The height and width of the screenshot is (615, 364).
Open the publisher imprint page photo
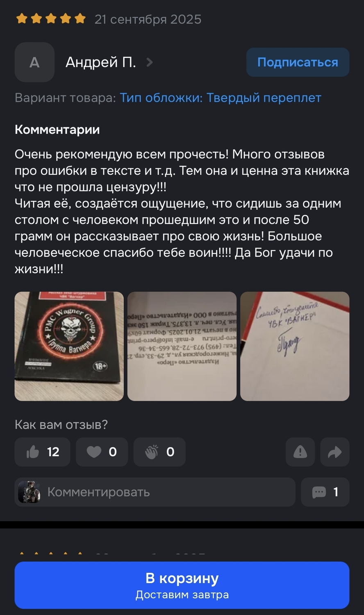coord(182,346)
